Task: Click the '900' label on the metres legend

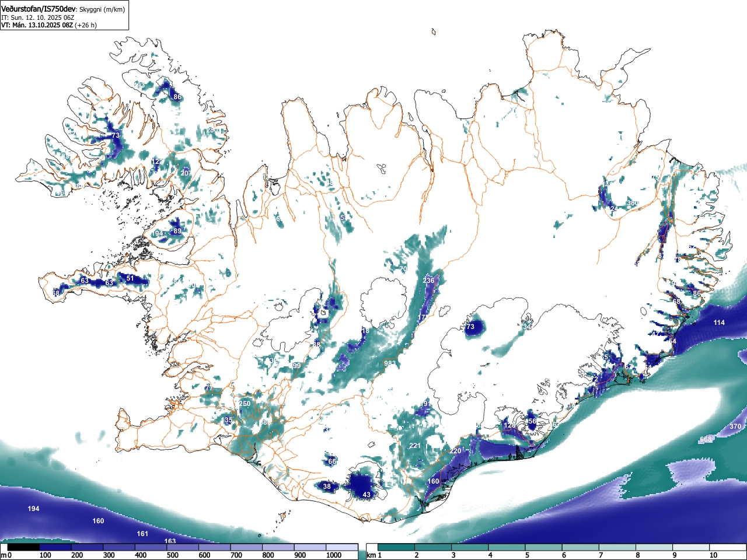Action: coord(299,555)
